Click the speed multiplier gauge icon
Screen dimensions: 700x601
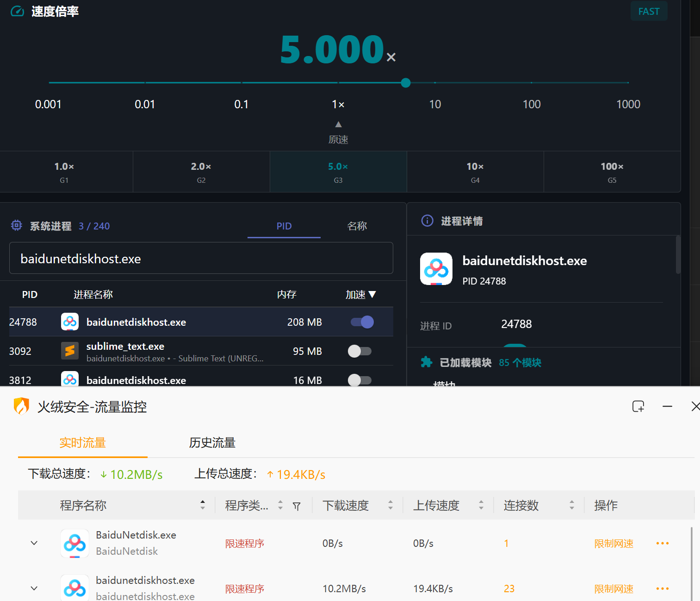17,11
